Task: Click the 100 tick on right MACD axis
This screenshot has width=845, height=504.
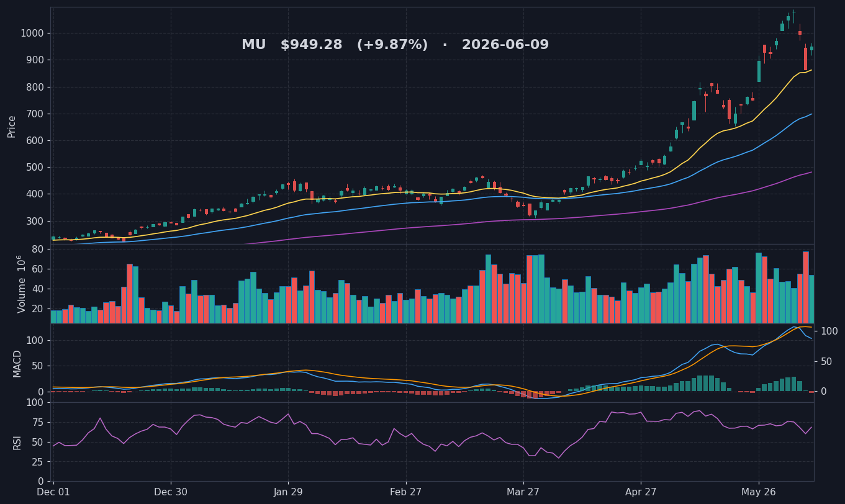Action: pyautogui.click(x=829, y=331)
